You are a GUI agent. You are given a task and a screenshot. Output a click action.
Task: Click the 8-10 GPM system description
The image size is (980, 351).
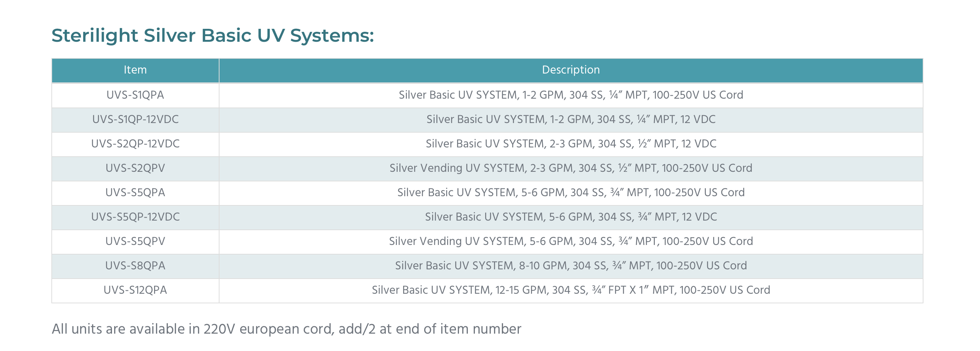click(571, 266)
